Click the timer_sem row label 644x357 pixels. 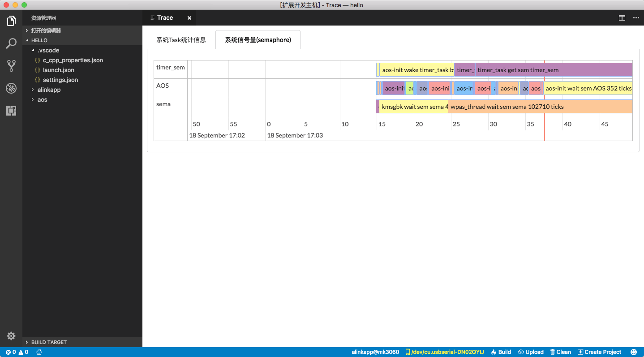pyautogui.click(x=170, y=68)
